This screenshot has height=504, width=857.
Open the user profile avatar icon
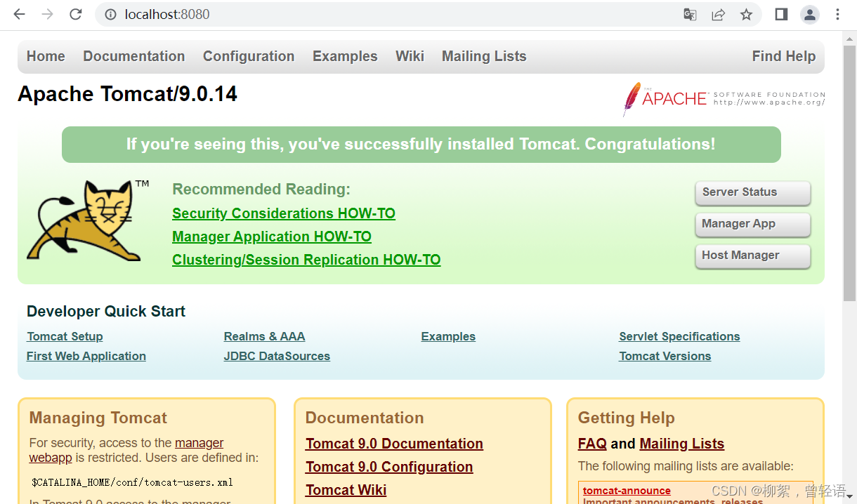pos(810,14)
